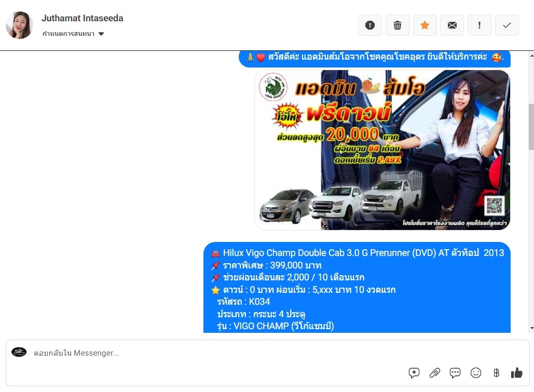Flag conversation with the exclamation mark icon
This screenshot has height=392, width=534.
coord(480,25)
